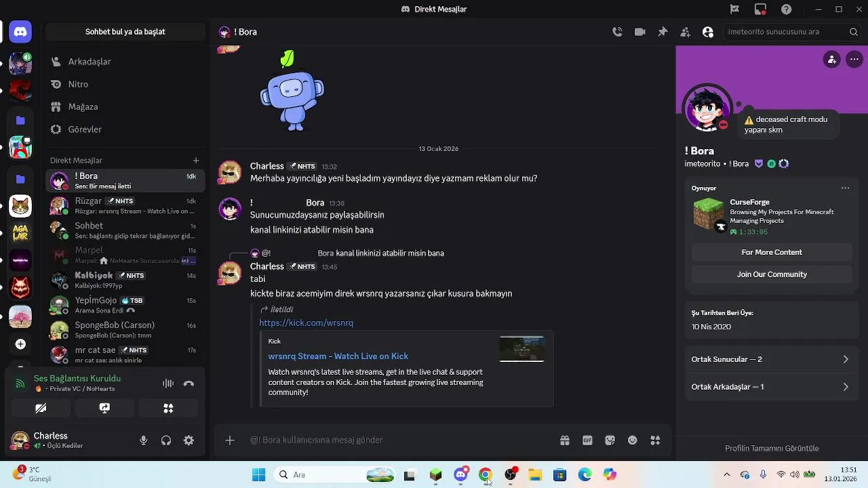Viewport: 868px width, 488px height.
Task: Click the friend status icon on profile banner
Action: click(x=831, y=60)
